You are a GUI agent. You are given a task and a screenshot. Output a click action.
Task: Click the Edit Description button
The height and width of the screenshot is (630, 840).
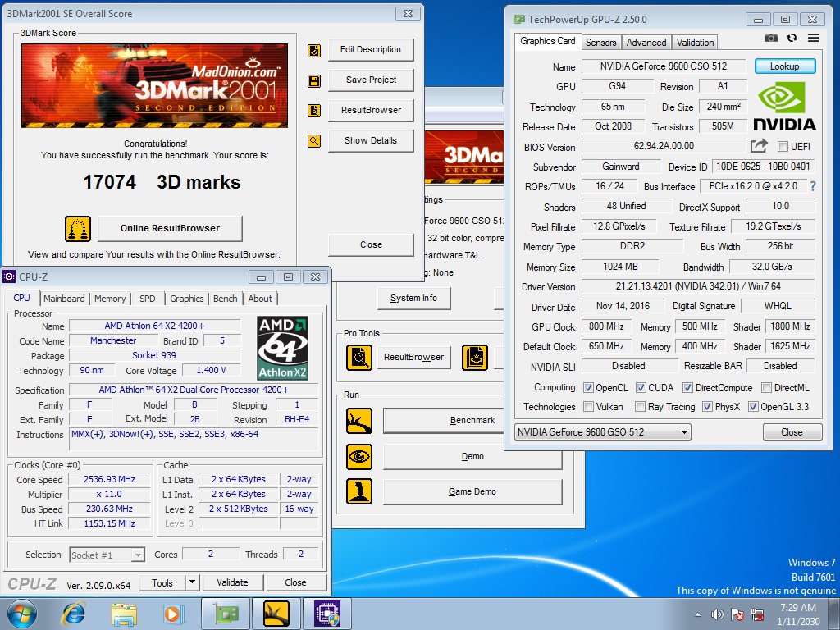coord(371,49)
